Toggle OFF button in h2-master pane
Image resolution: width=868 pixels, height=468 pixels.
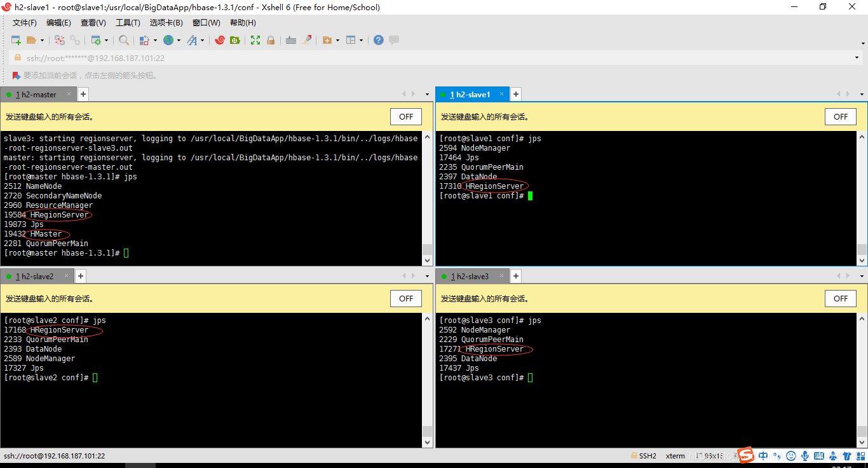[x=406, y=117]
